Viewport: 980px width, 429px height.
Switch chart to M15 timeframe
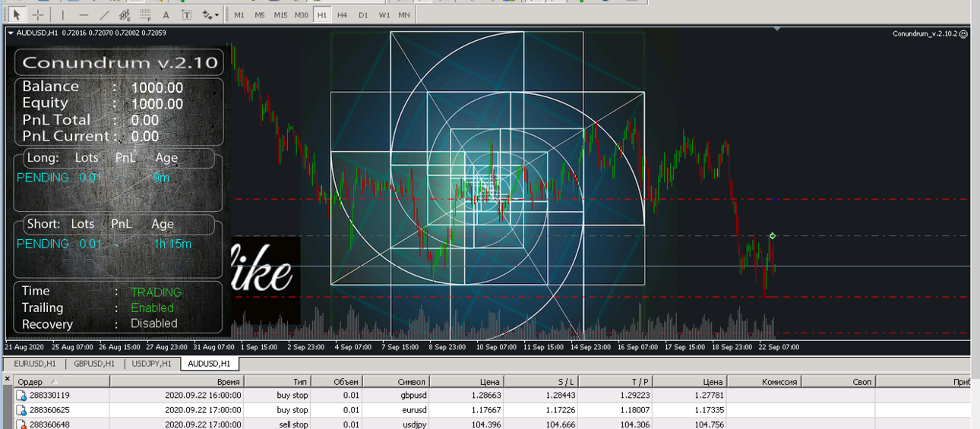tap(280, 14)
